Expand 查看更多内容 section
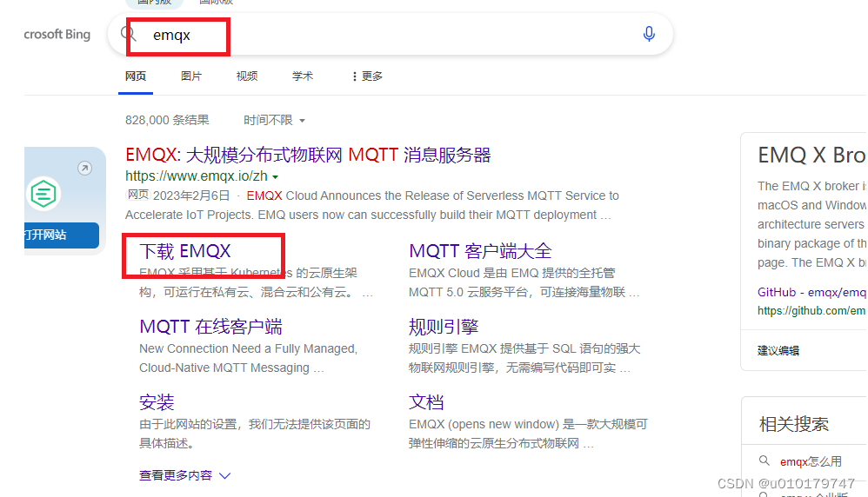The height and width of the screenshot is (497, 868). [185, 475]
